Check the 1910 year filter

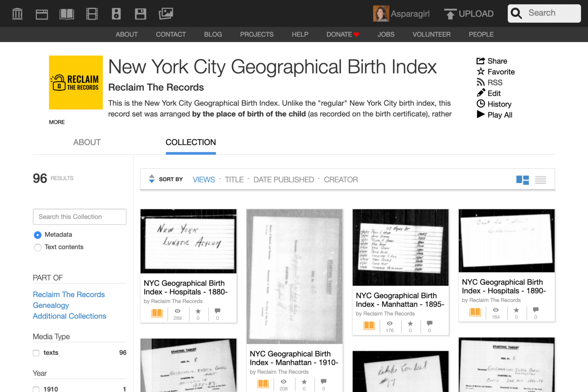[x=36, y=389]
